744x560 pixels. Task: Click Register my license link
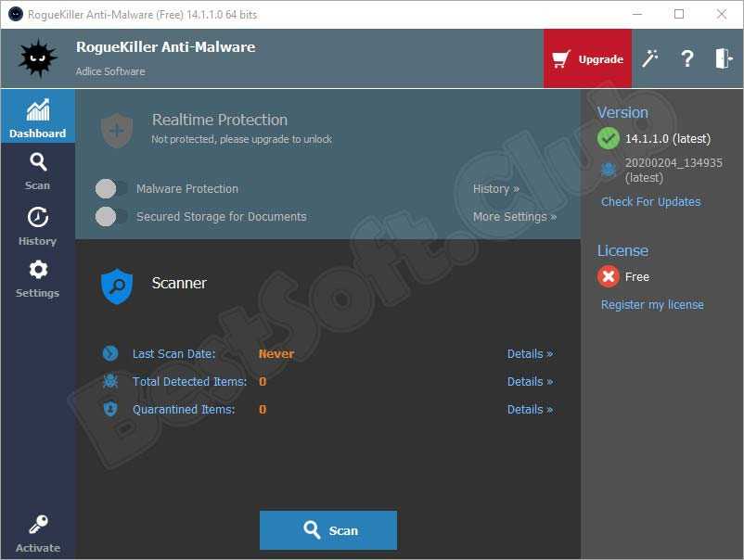[652, 304]
